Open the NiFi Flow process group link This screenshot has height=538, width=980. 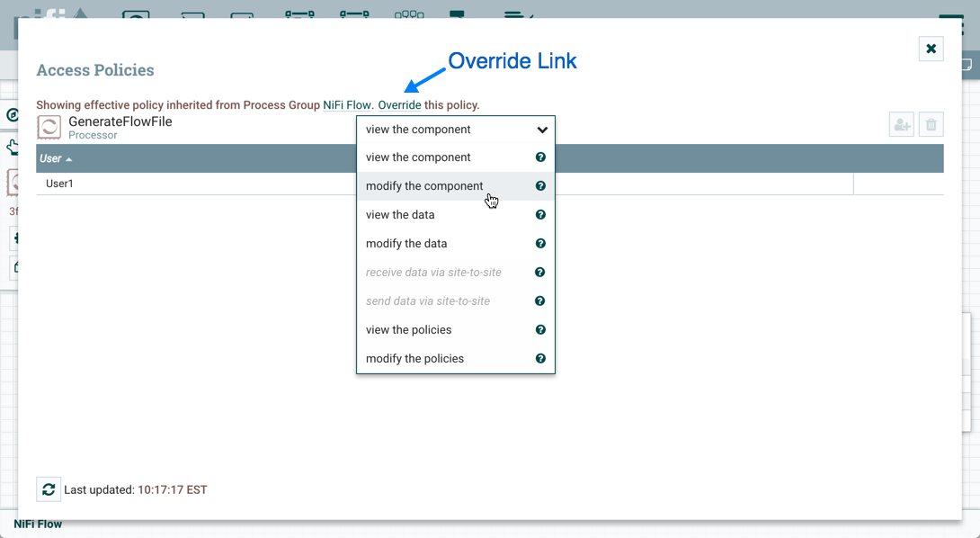coord(347,105)
